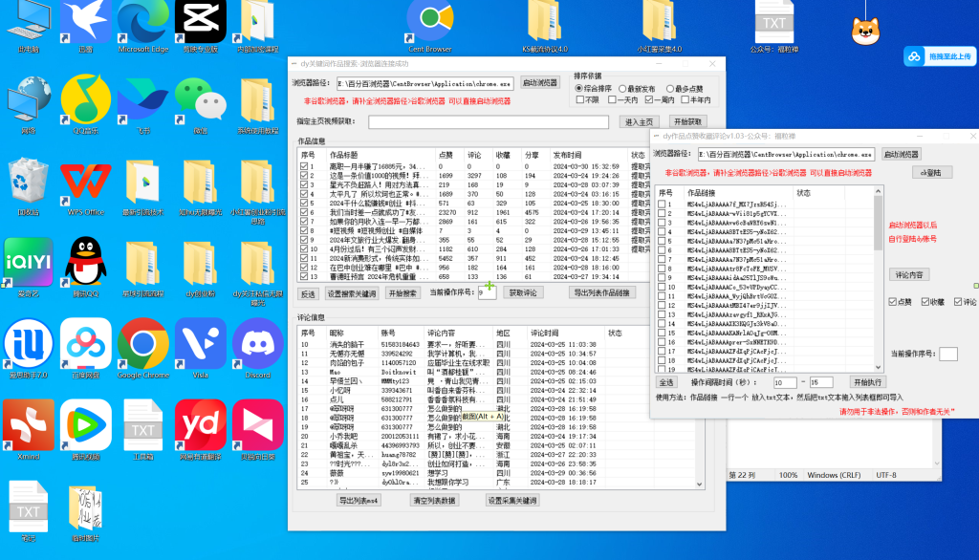Uncheck the 一周内 time filter checkbox
979x560 pixels.
(x=649, y=99)
